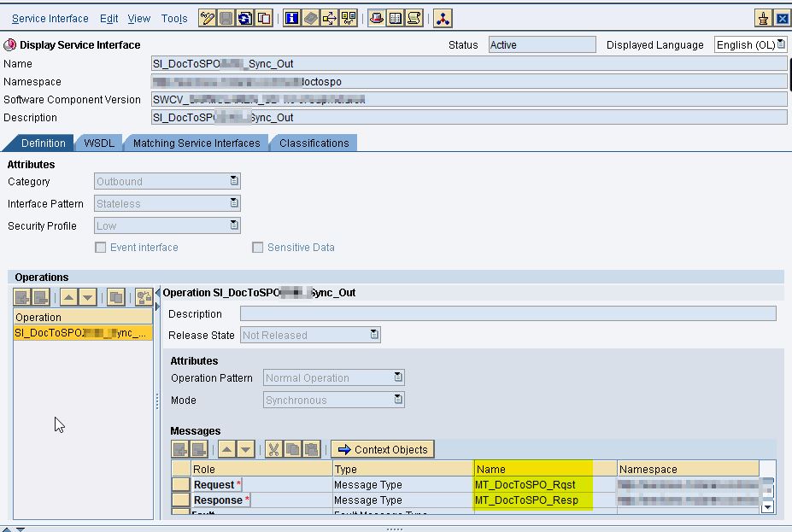Screen dimensions: 792x532
Task: Open the Tools menu
Action: coord(174,17)
